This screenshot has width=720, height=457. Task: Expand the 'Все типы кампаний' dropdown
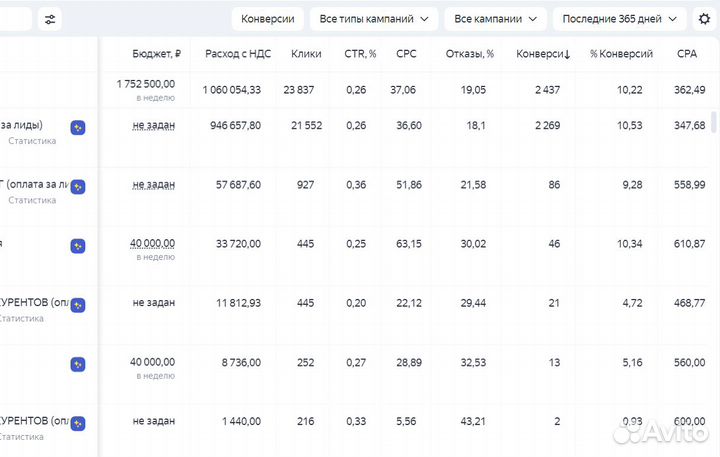coord(374,19)
